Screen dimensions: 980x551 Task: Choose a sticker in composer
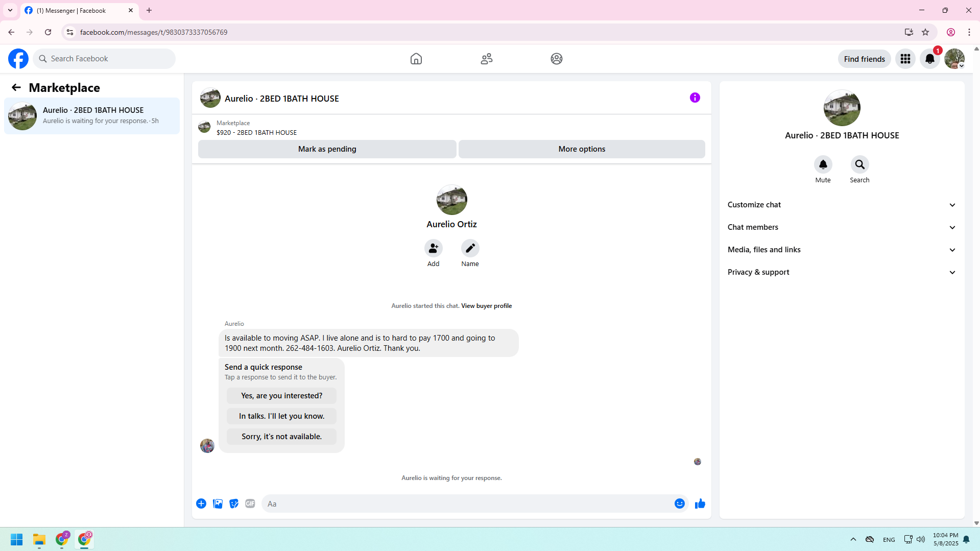[x=234, y=504]
